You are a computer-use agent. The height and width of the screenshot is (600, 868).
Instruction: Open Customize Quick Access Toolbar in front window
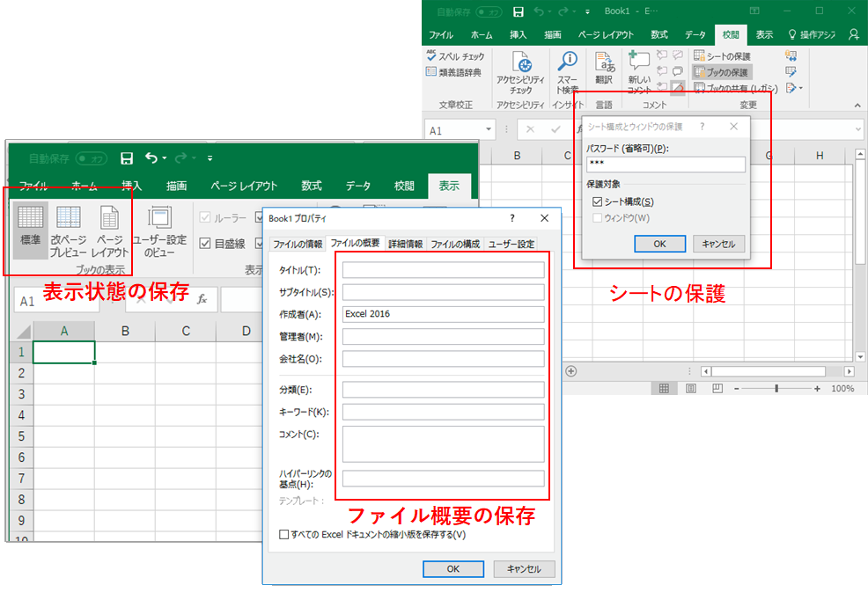pos(210,158)
